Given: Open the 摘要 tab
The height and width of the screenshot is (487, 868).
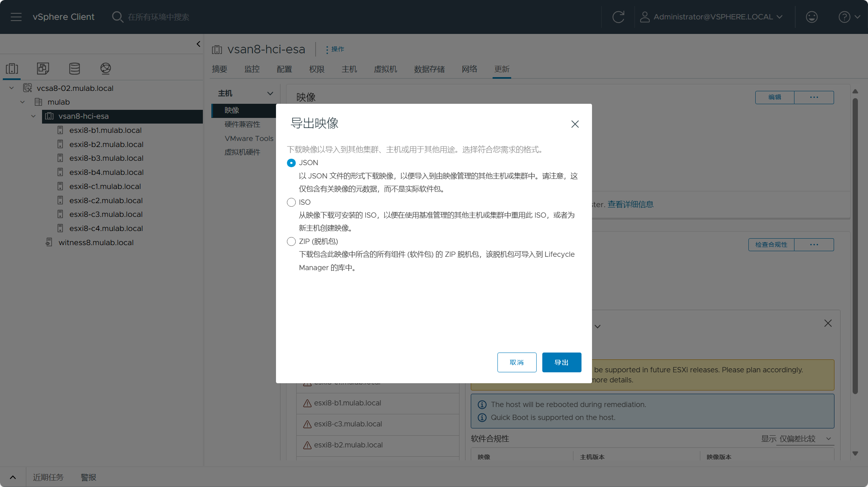Looking at the screenshot, I should click(220, 69).
